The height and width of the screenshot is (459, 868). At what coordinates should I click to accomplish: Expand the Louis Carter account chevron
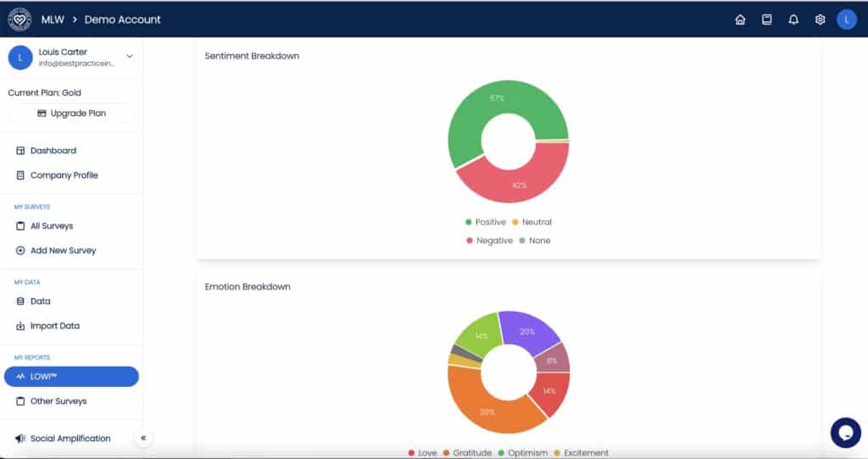130,57
